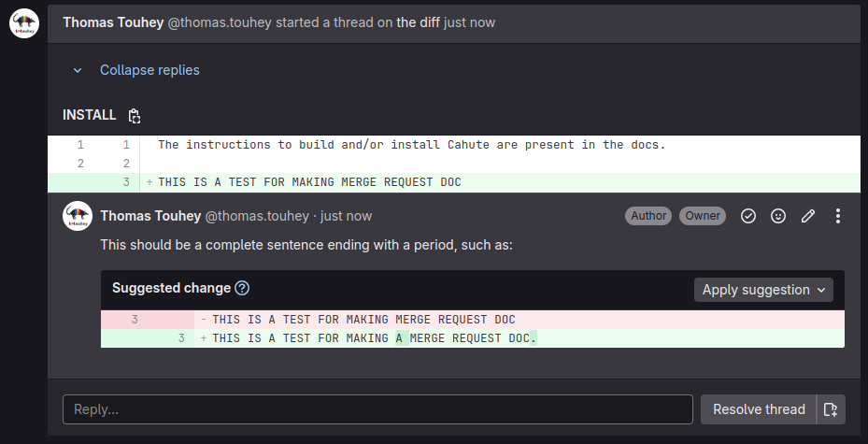The height and width of the screenshot is (444, 868).
Task: Click the Author badge
Action: click(x=648, y=216)
